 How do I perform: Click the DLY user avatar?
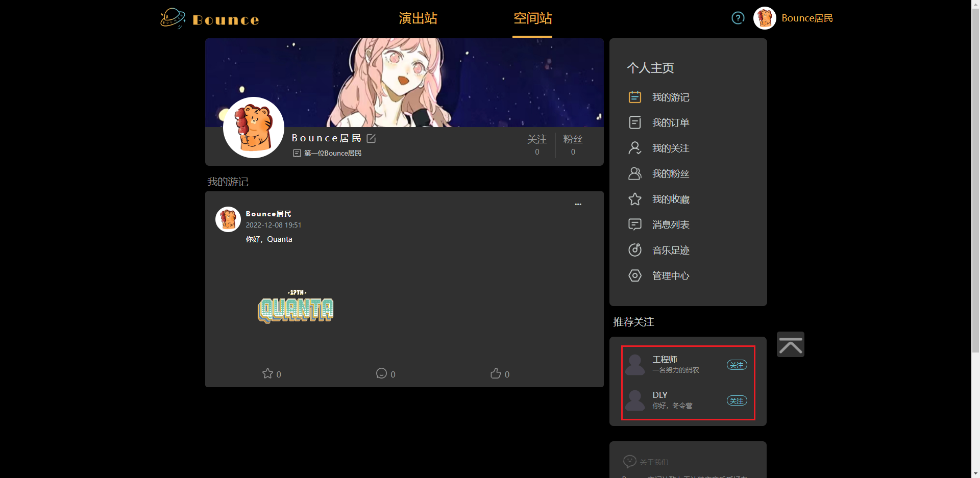635,400
